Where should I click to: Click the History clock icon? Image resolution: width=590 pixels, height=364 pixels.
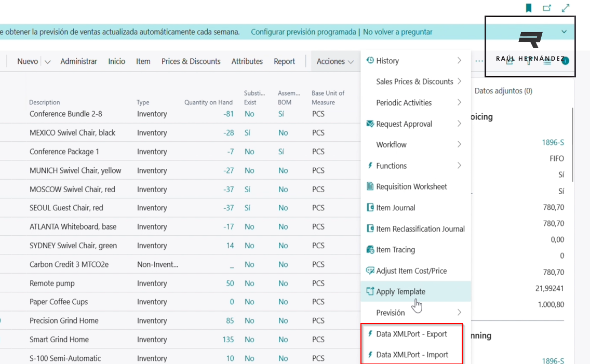(x=370, y=61)
